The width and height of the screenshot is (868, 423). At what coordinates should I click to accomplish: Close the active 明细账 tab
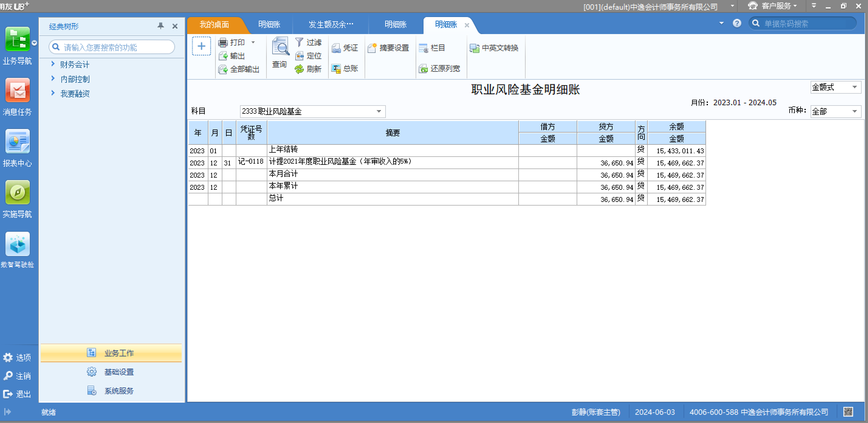467,25
